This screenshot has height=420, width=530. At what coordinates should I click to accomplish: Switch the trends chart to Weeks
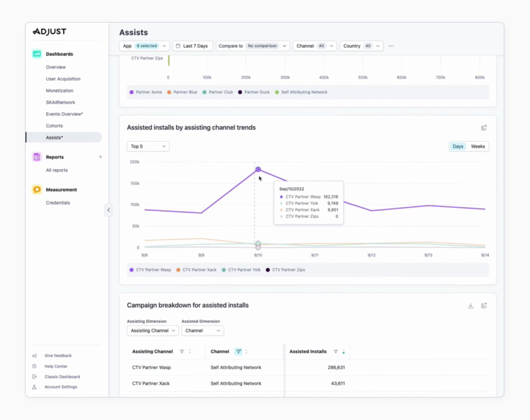(x=477, y=146)
